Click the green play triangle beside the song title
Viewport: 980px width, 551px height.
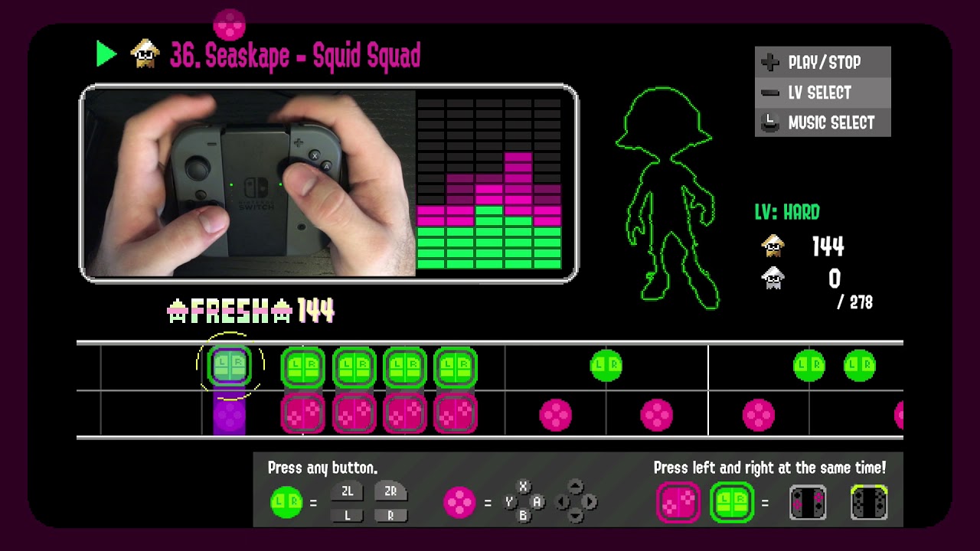pyautogui.click(x=106, y=54)
